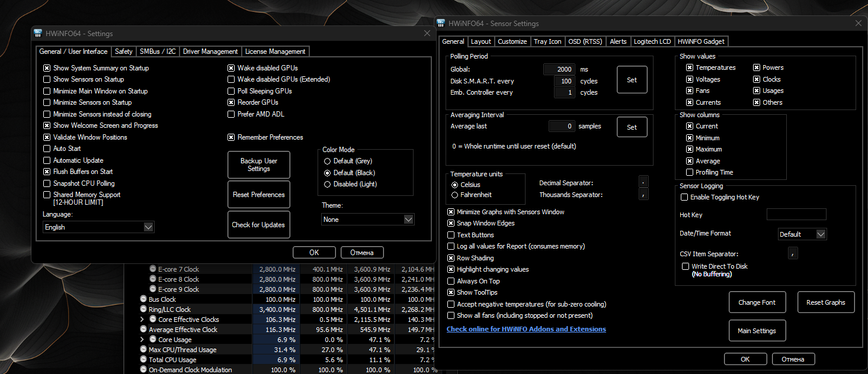Click the Main Settings button
The width and height of the screenshot is (868, 374).
757,331
